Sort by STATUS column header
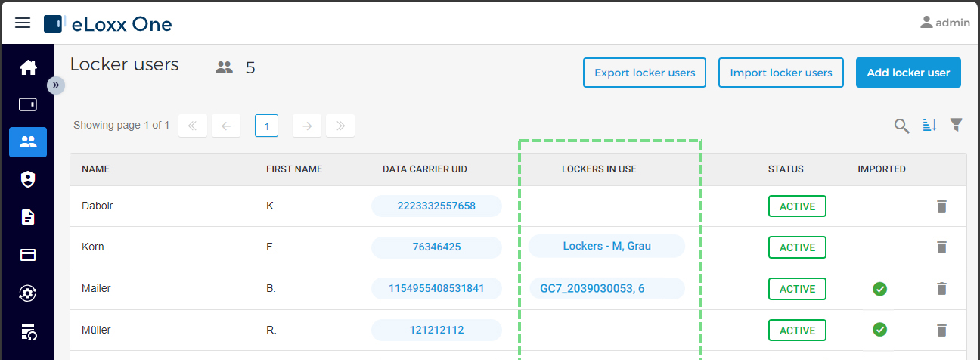The width and height of the screenshot is (980, 360). point(786,169)
